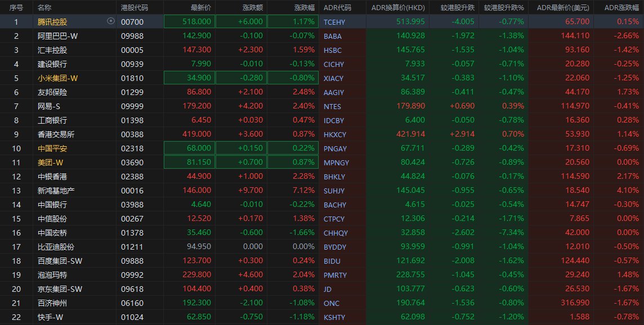Select the 中国银行 stock name
The width and height of the screenshot is (644, 325).
(52, 204)
